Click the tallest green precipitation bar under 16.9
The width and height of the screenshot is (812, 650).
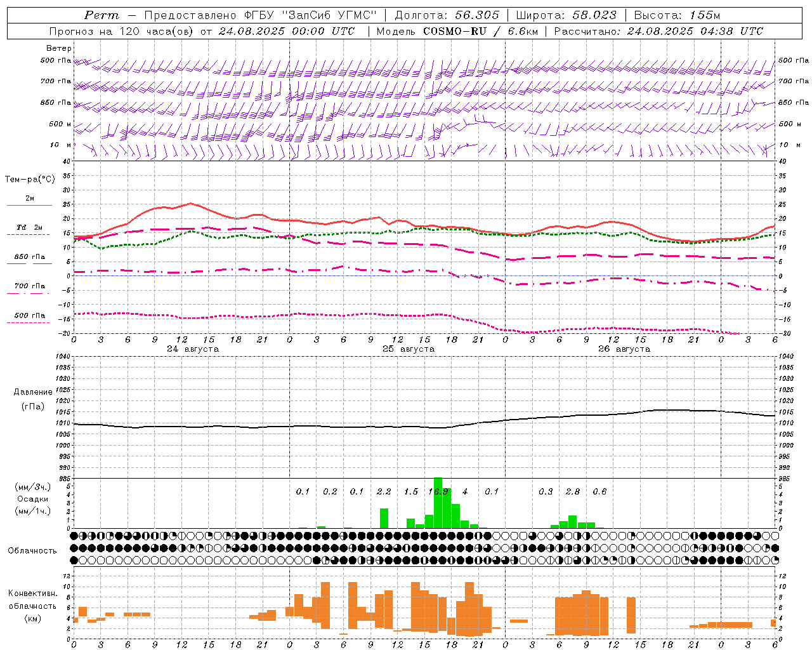[x=438, y=503]
